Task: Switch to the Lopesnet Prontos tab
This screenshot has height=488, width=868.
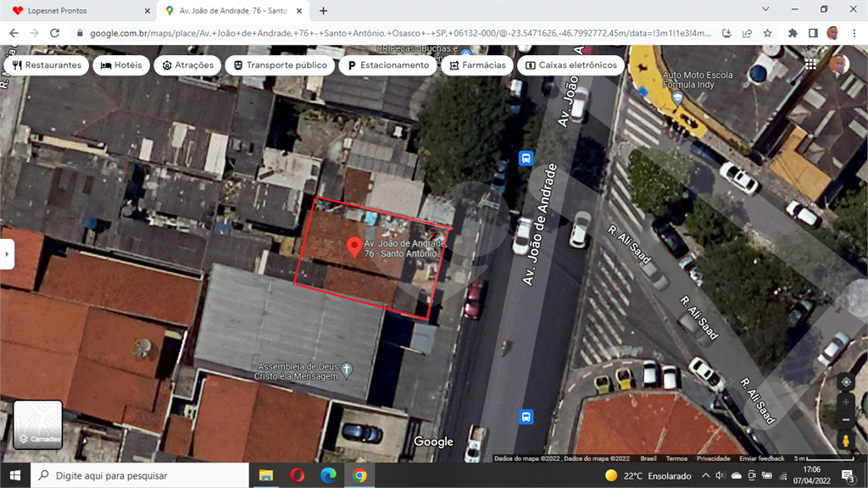Action: tap(76, 10)
